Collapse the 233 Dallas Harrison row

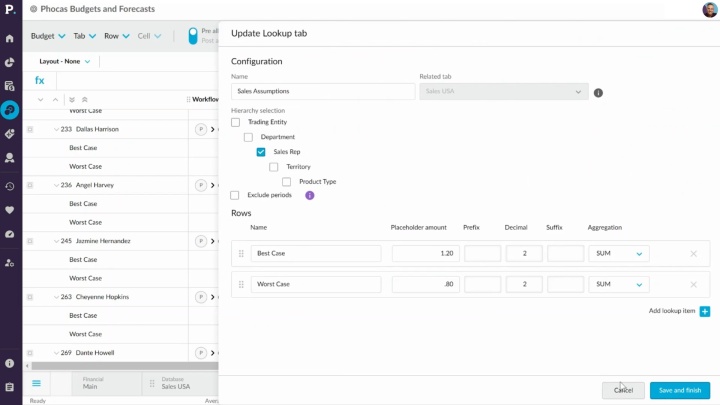[x=56, y=129]
